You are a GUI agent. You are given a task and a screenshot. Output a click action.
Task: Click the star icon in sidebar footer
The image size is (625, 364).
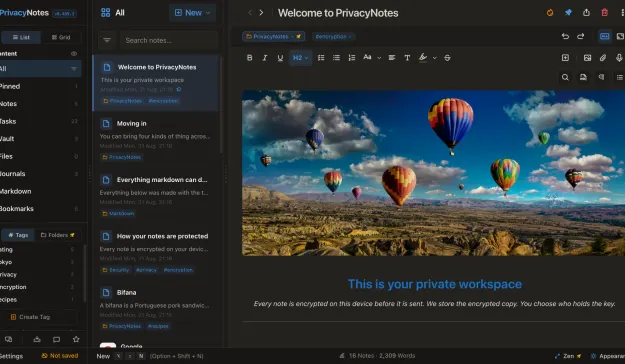[76, 339]
